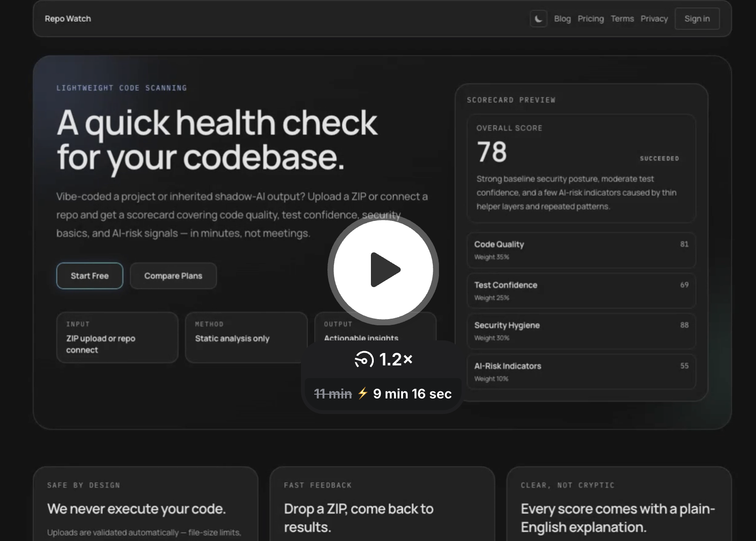The width and height of the screenshot is (756, 541).
Task: Toggle dark mode with the moon icon
Action: [538, 19]
